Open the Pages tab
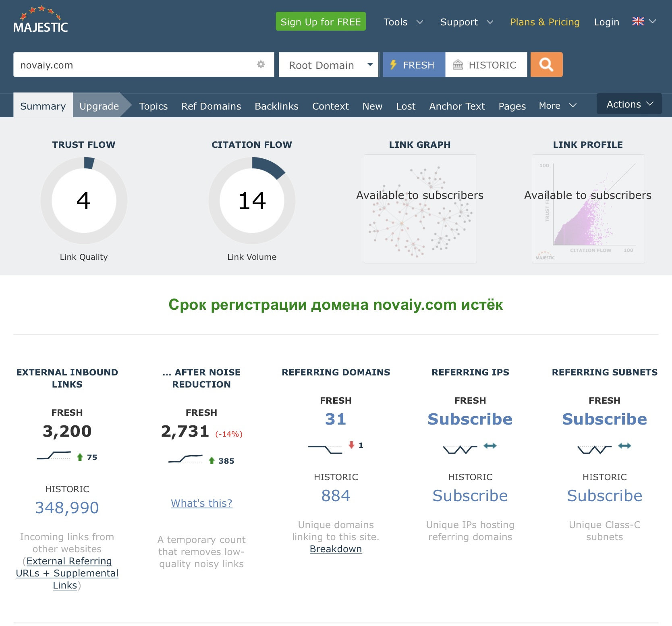This screenshot has width=672, height=626. pos(512,106)
